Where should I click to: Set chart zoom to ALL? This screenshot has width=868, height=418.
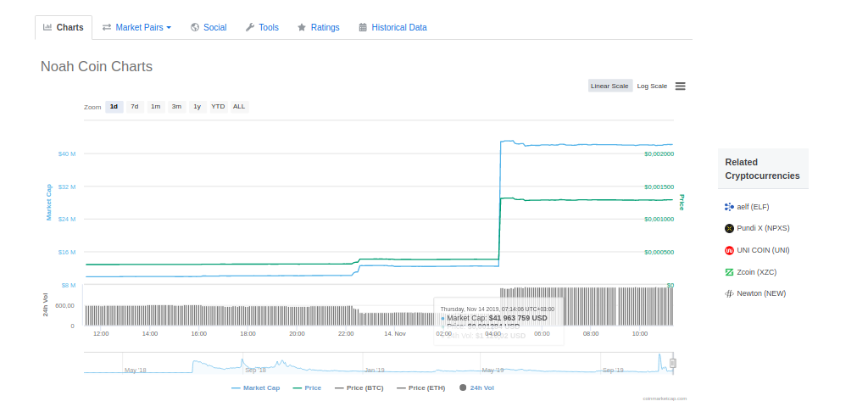pyautogui.click(x=238, y=106)
